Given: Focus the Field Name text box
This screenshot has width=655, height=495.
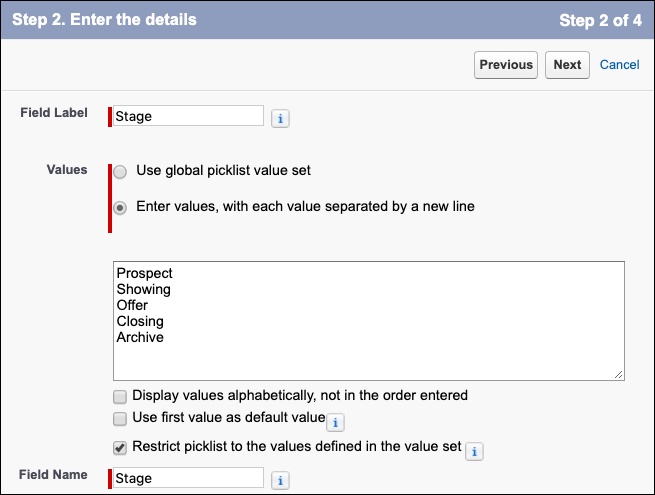Looking at the screenshot, I should point(188,477).
